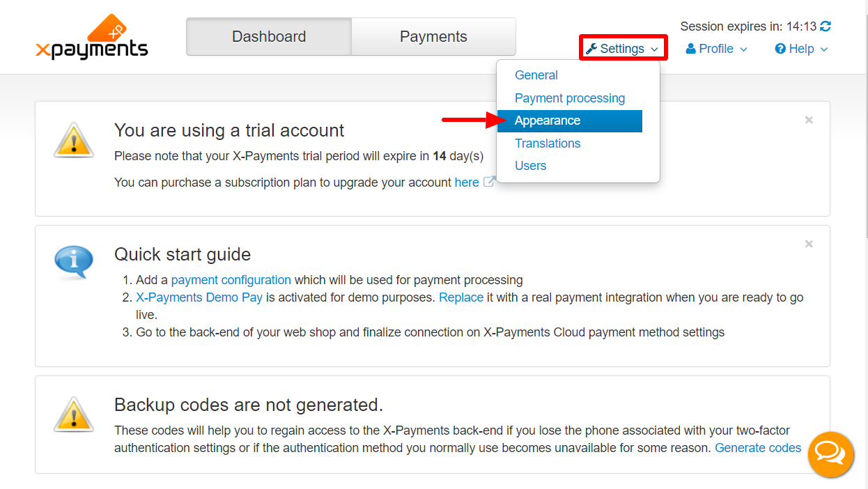
Task: Expand the Profile dropdown menu
Action: point(717,49)
